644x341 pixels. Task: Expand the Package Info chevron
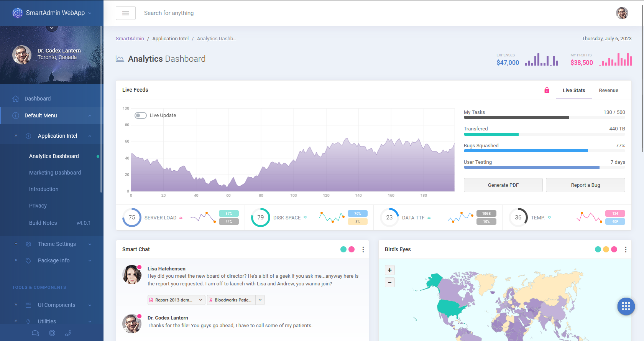tap(90, 260)
